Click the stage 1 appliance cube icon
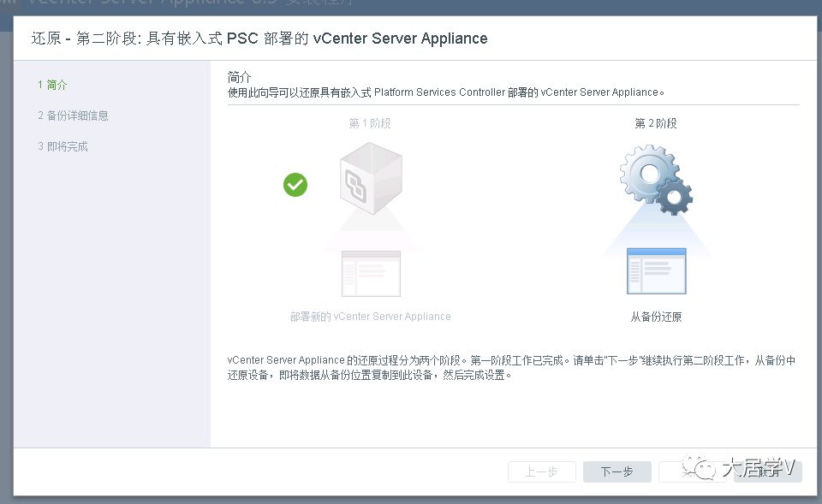Screen dimensions: 822x504 371,178
